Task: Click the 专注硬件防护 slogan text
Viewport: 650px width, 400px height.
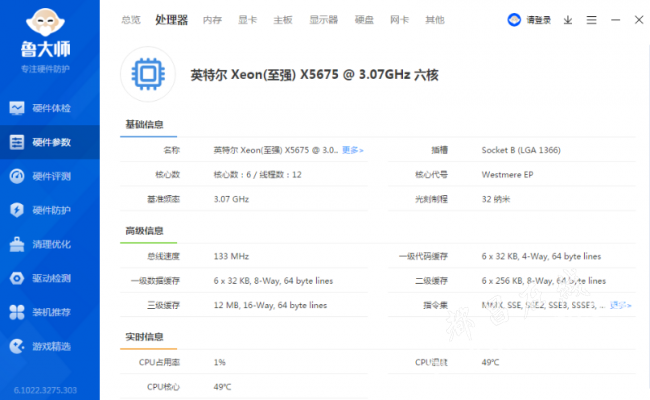Action: [x=45, y=69]
